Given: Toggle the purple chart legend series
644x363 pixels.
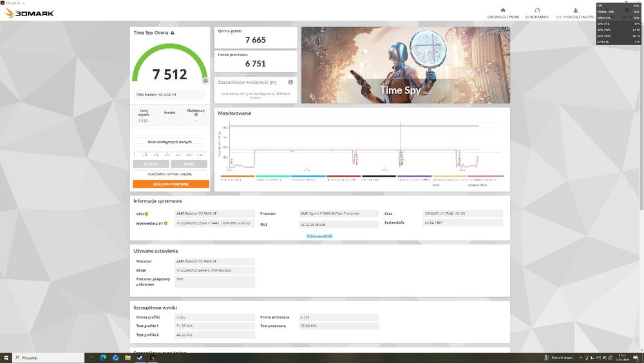Looking at the screenshot, I should 414,178.
